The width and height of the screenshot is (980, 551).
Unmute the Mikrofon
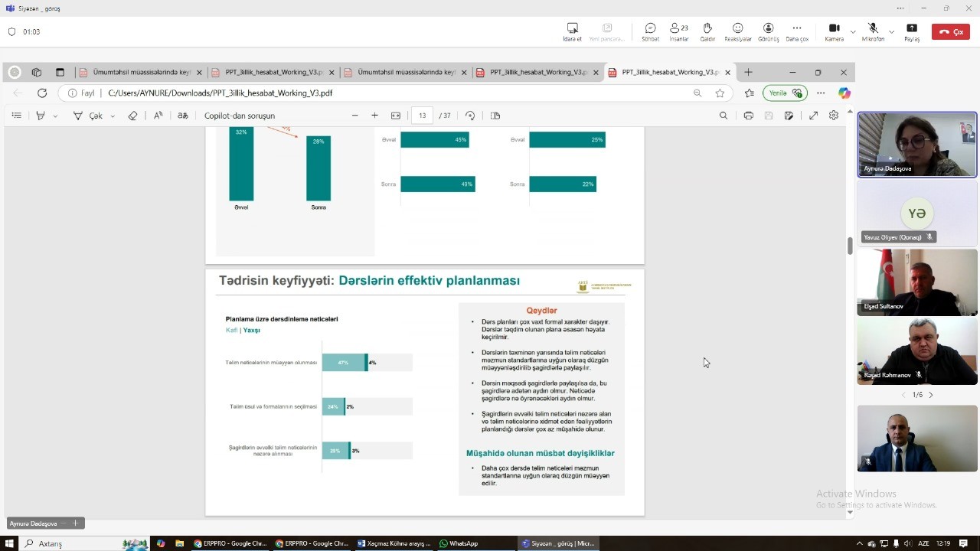(872, 31)
